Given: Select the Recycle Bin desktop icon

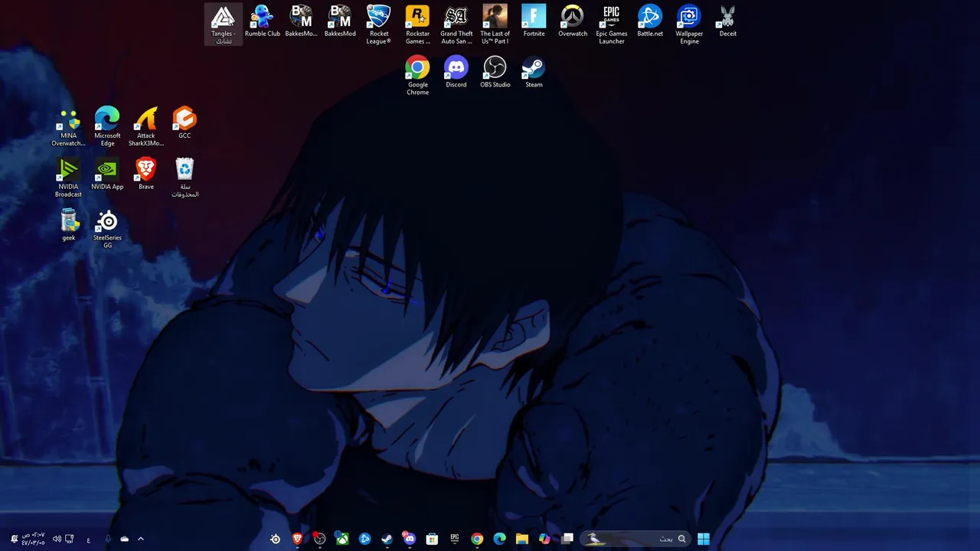Looking at the screenshot, I should (185, 178).
